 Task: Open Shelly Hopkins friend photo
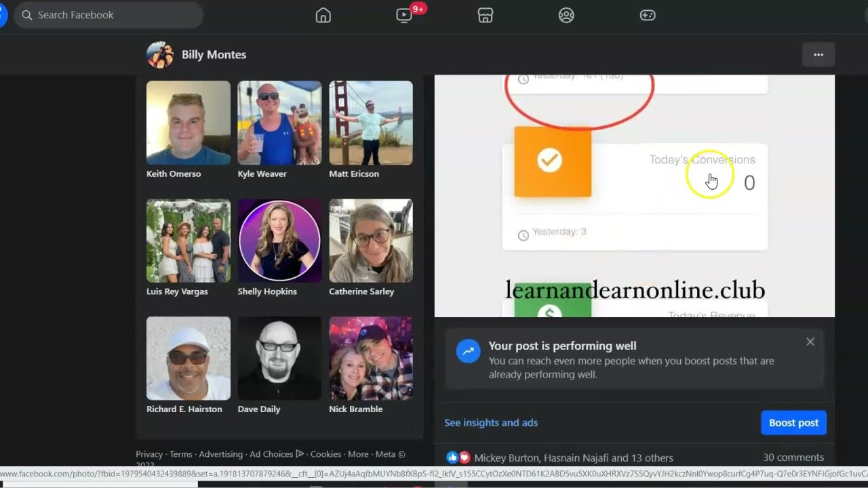pyautogui.click(x=279, y=241)
